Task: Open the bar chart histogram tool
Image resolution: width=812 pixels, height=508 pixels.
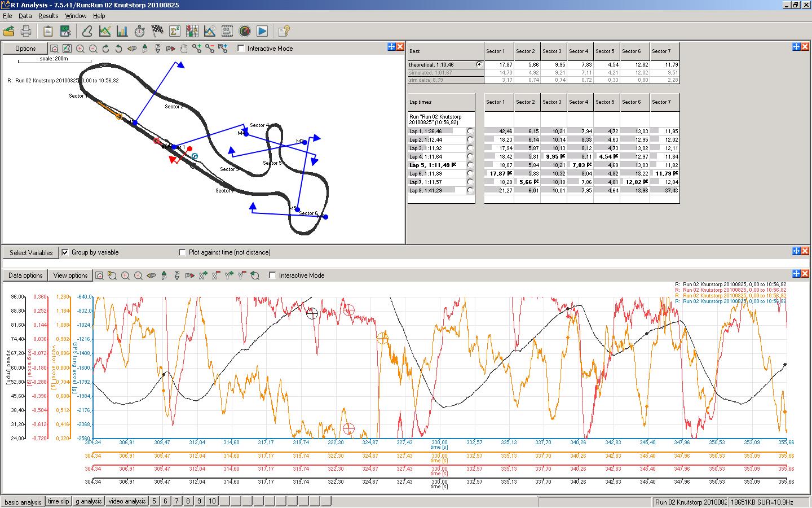Action: [x=122, y=31]
